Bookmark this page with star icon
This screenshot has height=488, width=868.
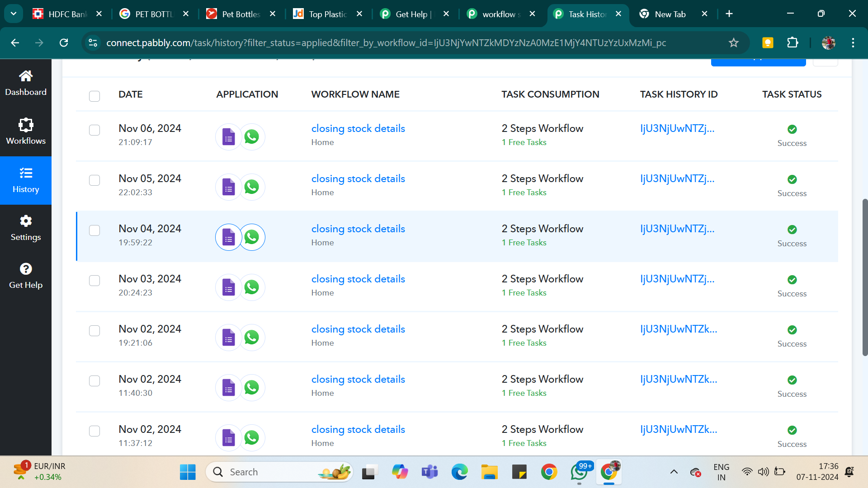733,42
